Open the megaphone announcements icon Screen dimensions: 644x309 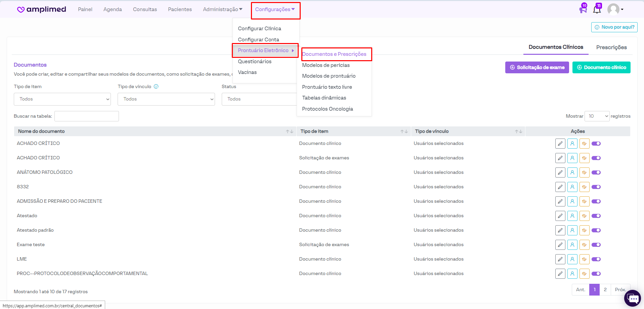pyautogui.click(x=583, y=9)
